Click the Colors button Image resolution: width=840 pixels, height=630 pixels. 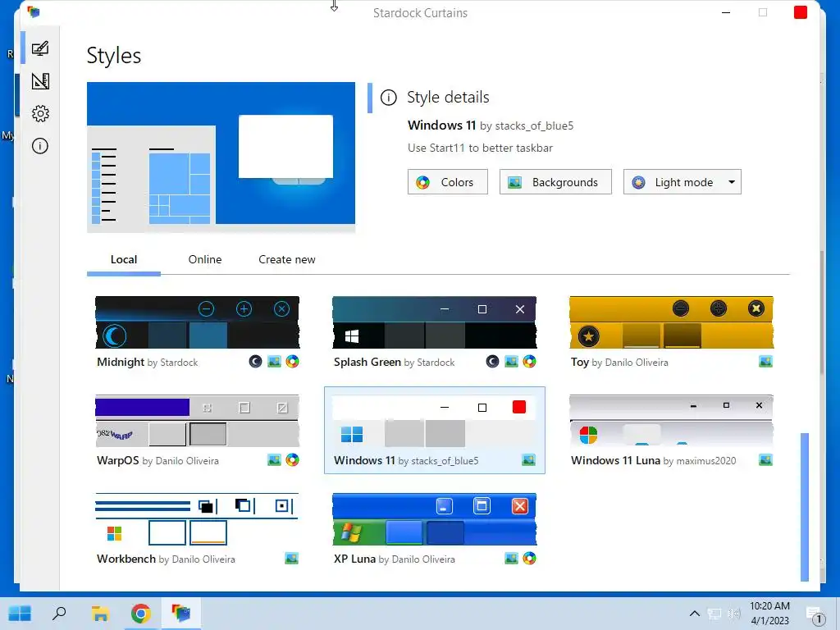447,182
